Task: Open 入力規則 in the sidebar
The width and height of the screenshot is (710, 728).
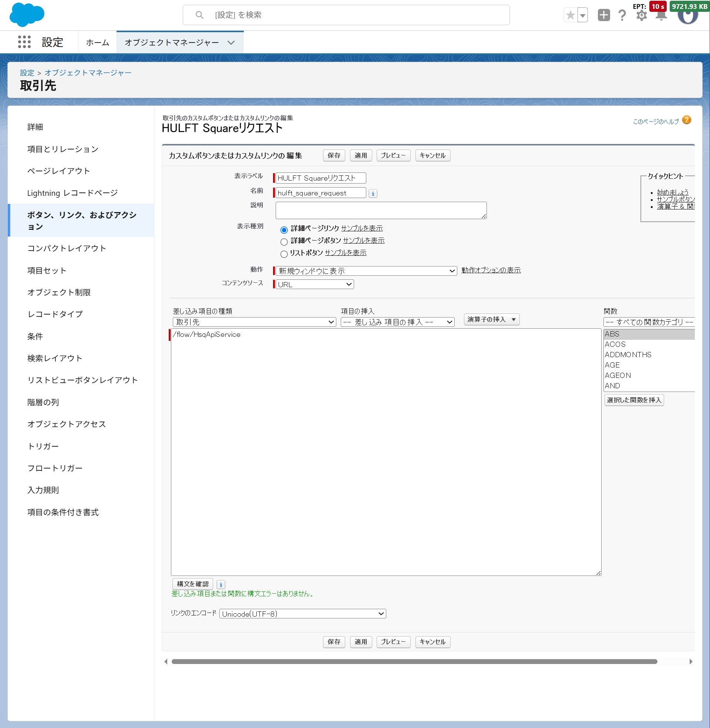Action: [43, 490]
